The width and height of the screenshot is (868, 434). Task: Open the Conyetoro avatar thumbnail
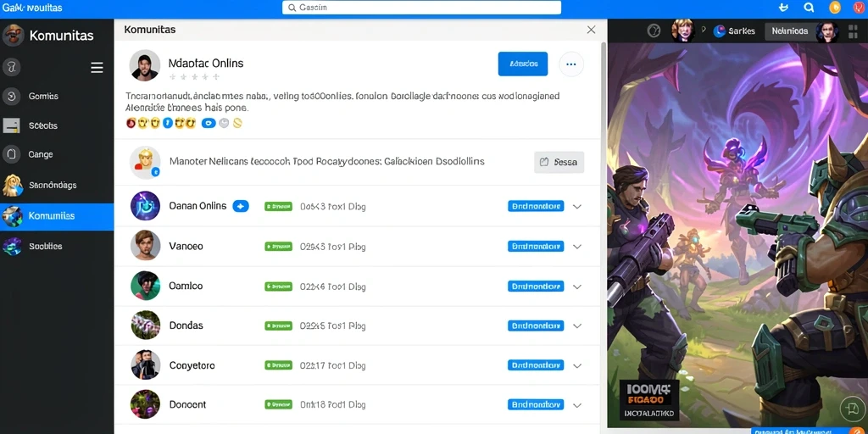click(x=146, y=364)
